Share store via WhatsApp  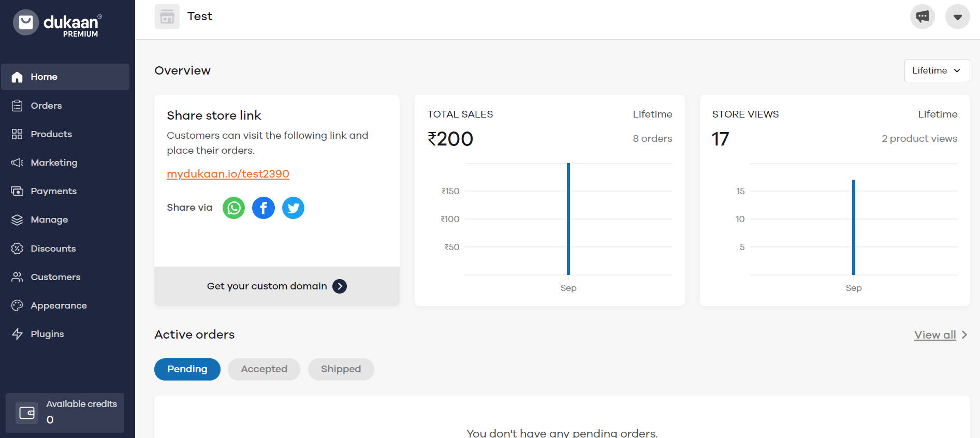coord(233,208)
